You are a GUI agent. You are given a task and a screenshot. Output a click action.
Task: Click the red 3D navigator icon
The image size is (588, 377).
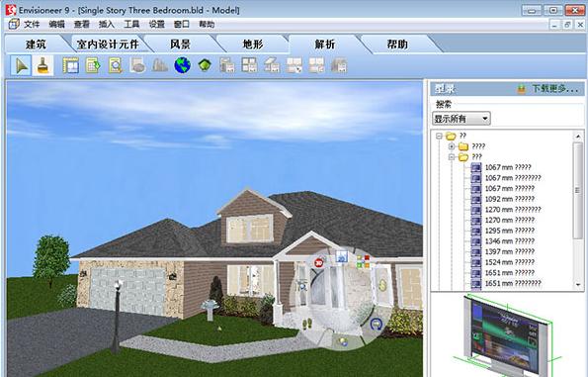coord(319,262)
